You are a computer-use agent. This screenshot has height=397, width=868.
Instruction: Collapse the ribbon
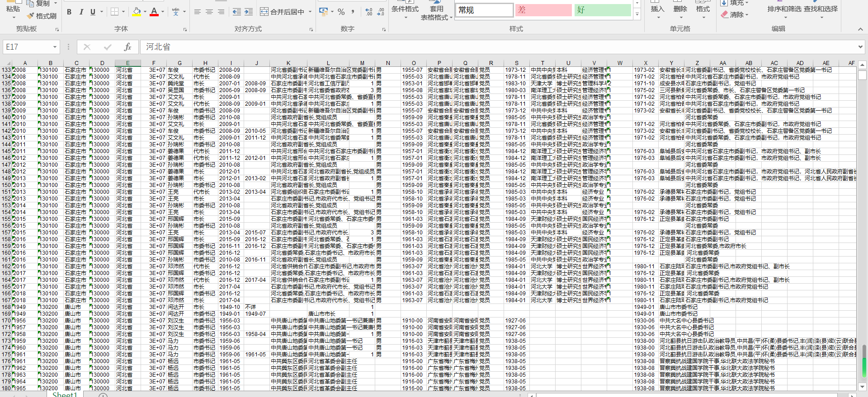(860, 29)
